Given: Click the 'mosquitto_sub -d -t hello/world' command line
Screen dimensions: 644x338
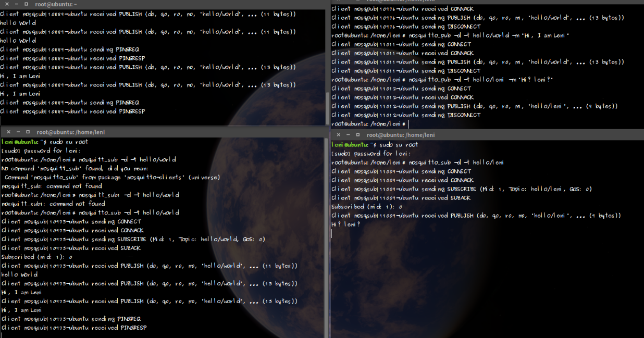Looking at the screenshot, I should tap(90, 212).
